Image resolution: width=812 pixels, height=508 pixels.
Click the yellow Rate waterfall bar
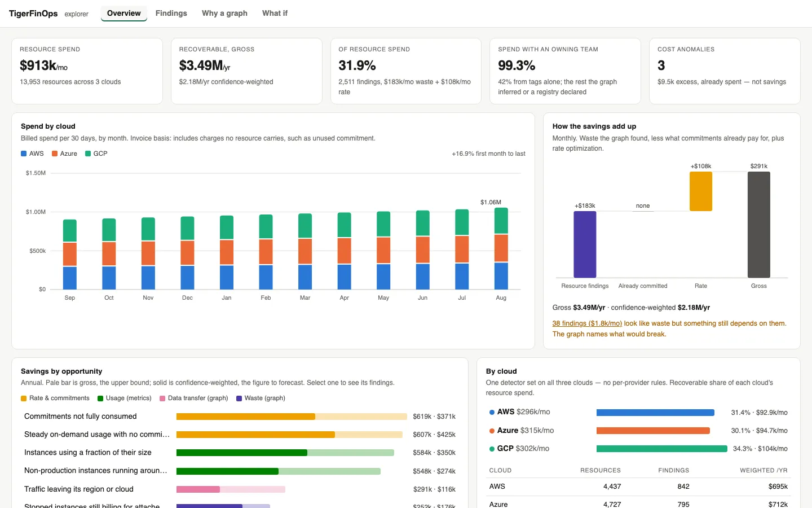tap(701, 191)
